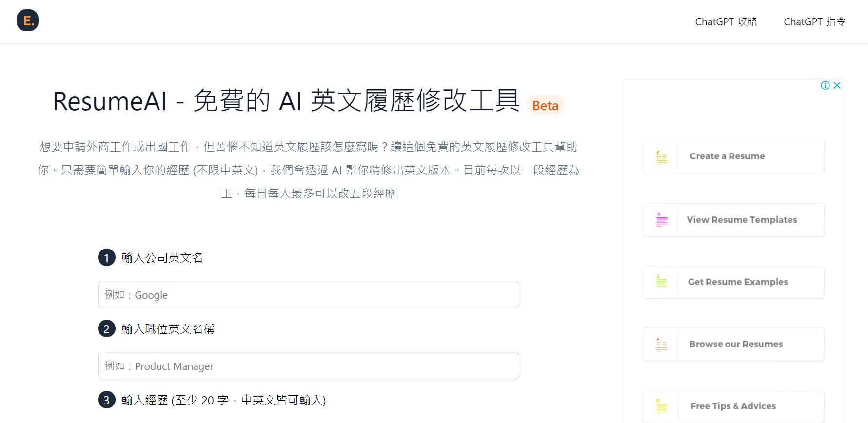Focus the company name input field

[x=308, y=295]
